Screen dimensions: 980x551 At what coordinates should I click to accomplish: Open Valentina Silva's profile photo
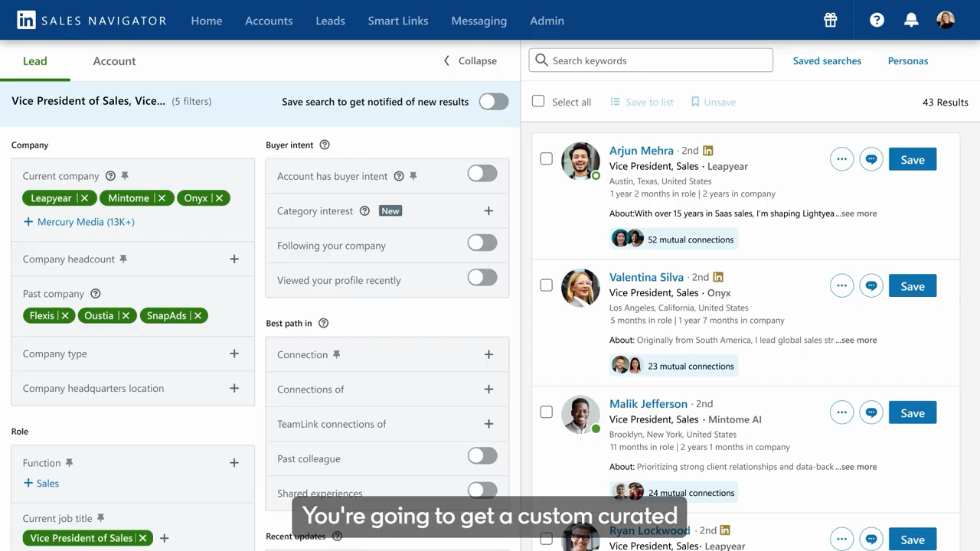point(580,288)
